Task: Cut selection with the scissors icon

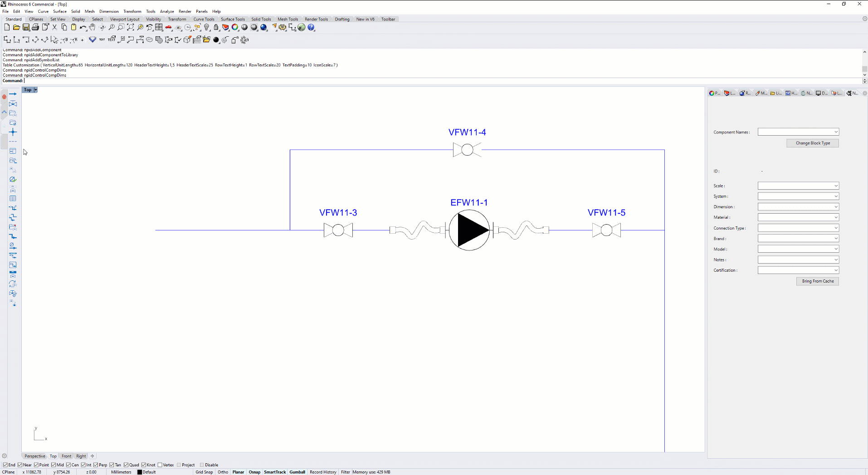Action: [x=54, y=27]
